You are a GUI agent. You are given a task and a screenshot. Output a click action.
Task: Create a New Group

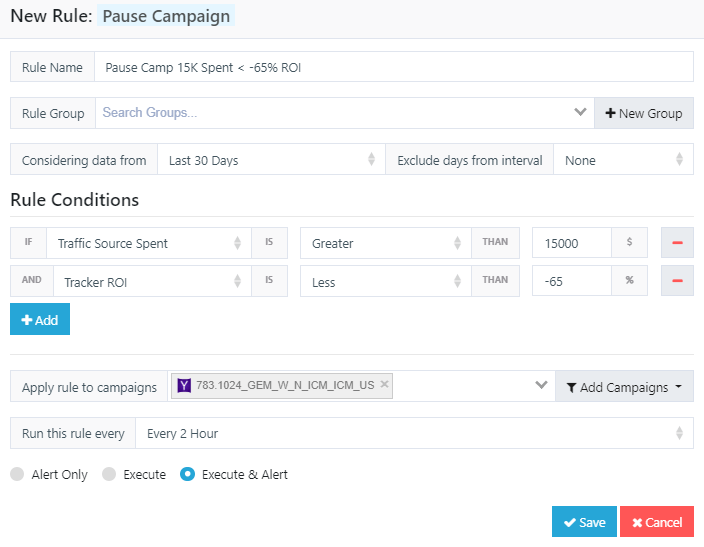pos(644,113)
